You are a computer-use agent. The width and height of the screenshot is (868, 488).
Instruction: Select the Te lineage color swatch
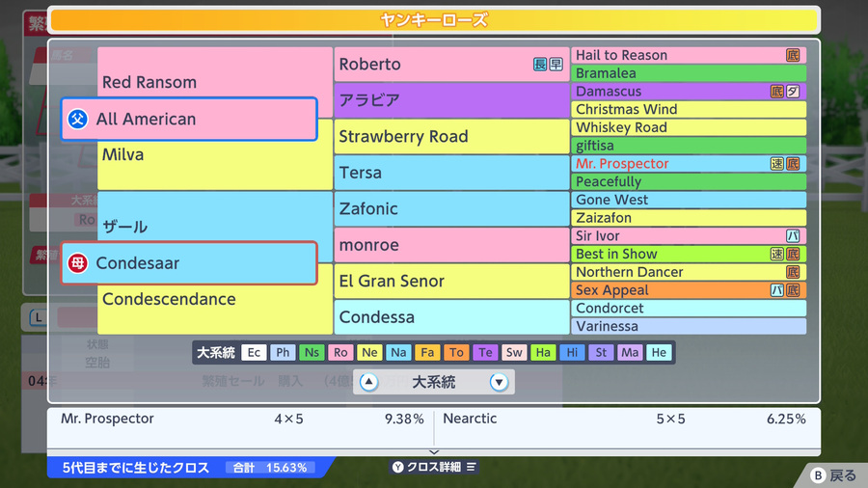pyautogui.click(x=485, y=352)
